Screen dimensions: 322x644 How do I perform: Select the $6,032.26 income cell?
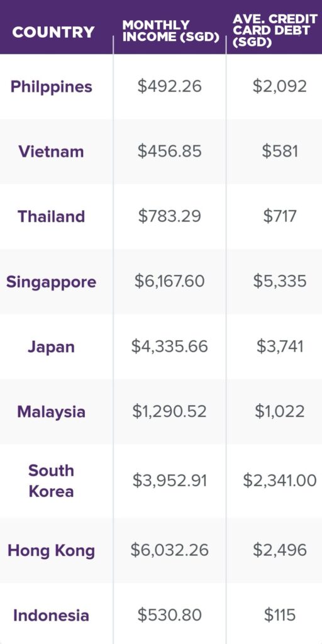point(170,550)
